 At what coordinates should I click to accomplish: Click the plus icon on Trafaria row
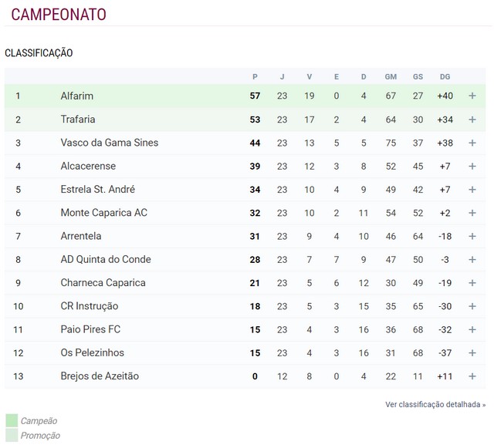[x=472, y=120]
